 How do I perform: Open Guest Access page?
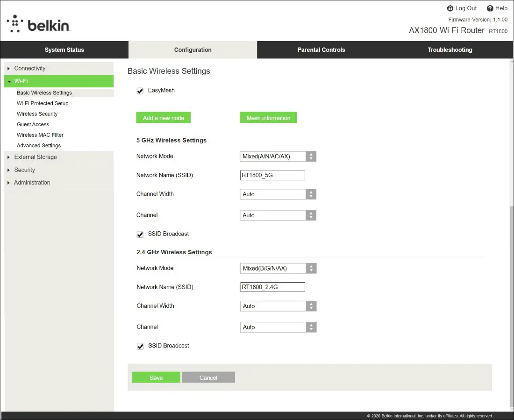(33, 124)
